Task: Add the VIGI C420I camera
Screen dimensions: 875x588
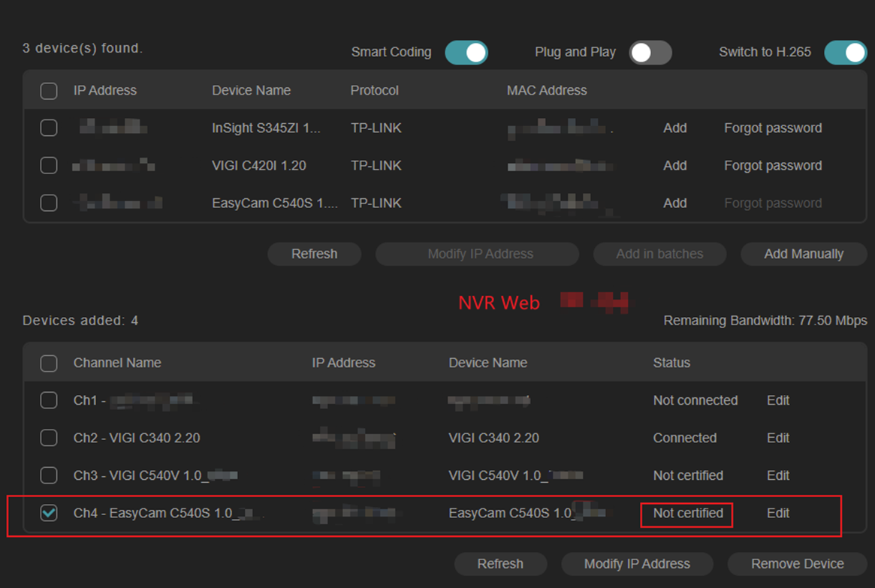Action: pyautogui.click(x=674, y=166)
